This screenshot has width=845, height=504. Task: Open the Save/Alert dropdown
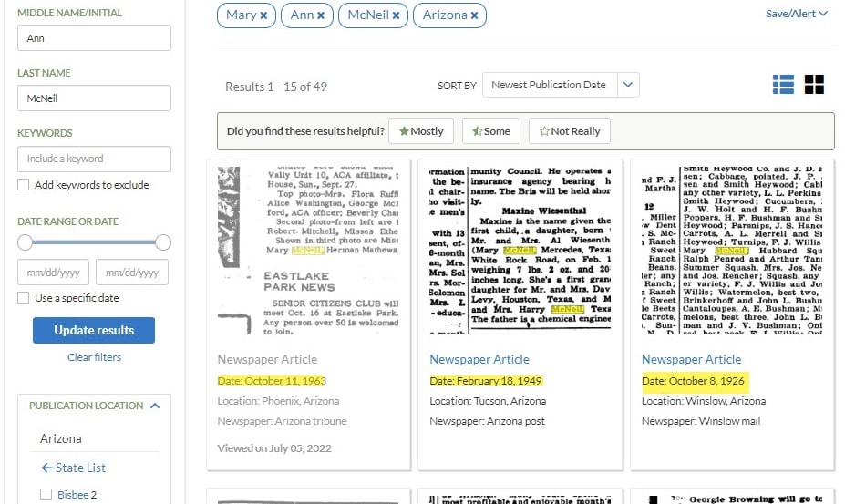click(797, 14)
